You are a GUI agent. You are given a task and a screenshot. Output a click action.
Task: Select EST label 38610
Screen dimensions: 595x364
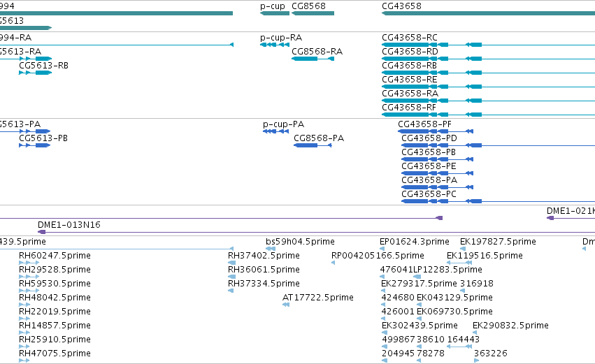430,340
